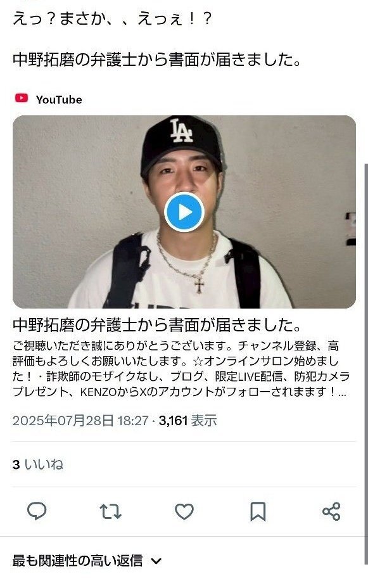Click the chevron next to 最も関連性の高い返信
The image size is (368, 588).
coord(156,561)
